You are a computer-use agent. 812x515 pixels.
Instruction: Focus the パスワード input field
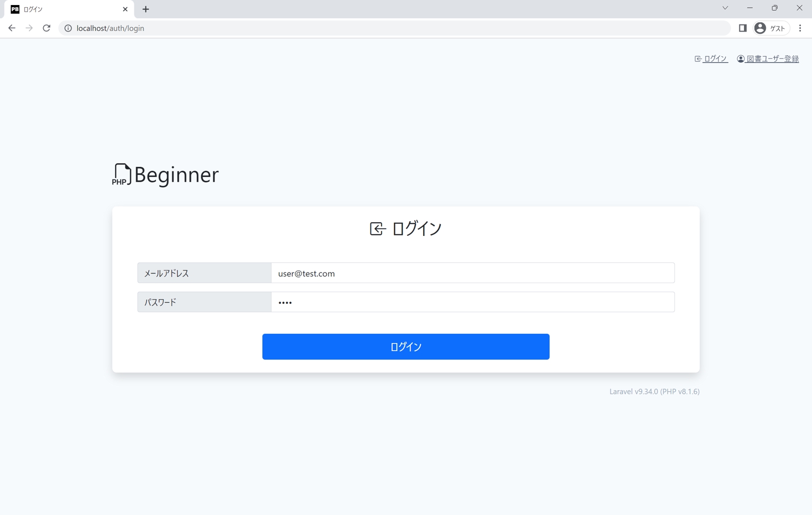472,302
